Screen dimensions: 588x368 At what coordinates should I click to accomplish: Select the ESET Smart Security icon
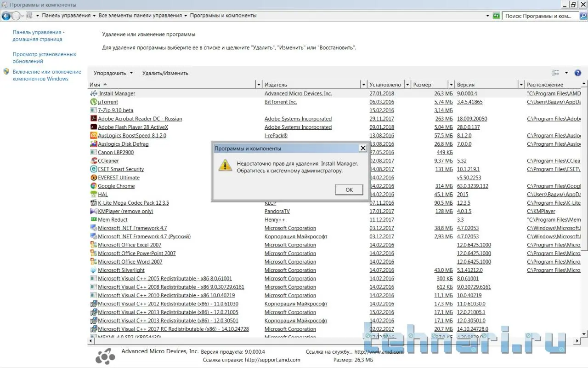(x=94, y=169)
